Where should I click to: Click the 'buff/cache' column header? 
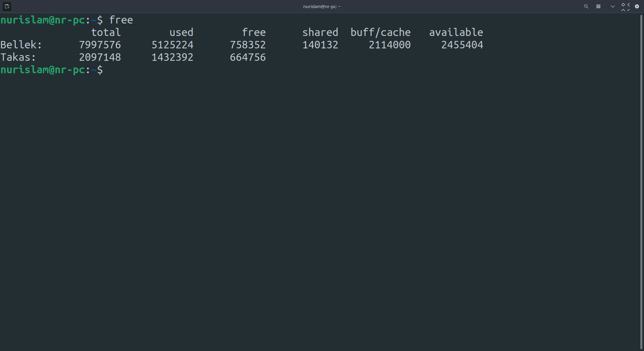click(380, 33)
